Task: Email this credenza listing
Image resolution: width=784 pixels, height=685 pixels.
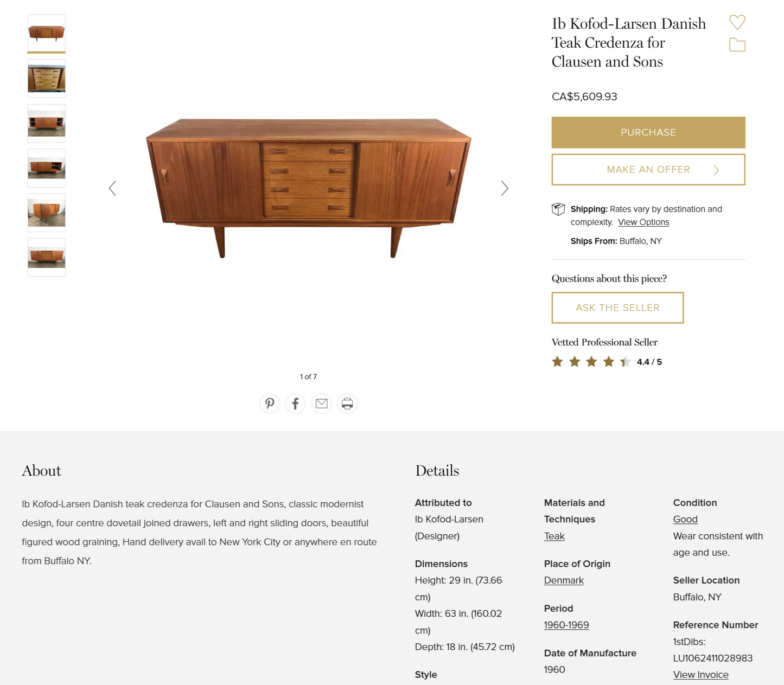Action: (321, 404)
